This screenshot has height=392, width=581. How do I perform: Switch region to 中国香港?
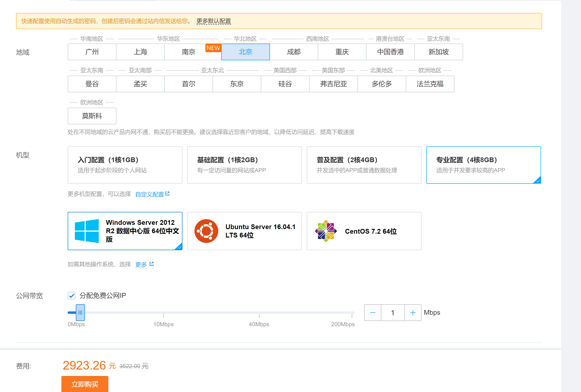390,52
